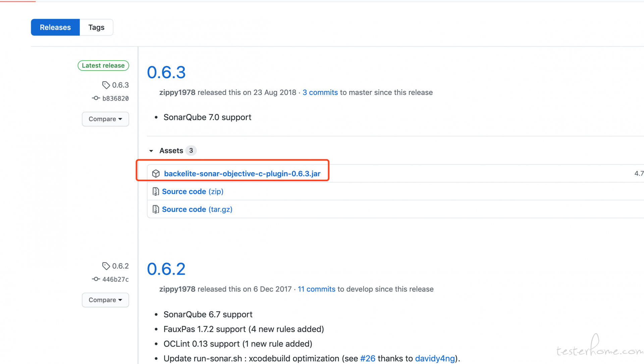The image size is (644, 364).
Task: Click the commit icon beside 446b27c
Action: coord(96,279)
